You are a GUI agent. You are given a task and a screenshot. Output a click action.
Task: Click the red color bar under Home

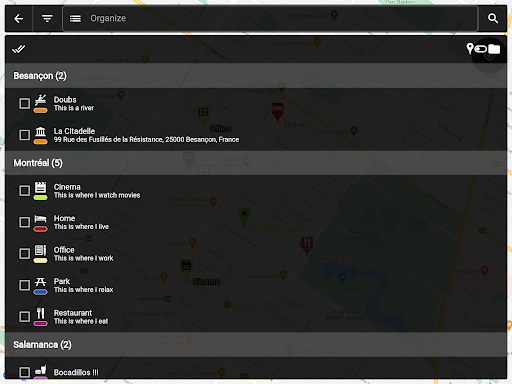point(41,229)
